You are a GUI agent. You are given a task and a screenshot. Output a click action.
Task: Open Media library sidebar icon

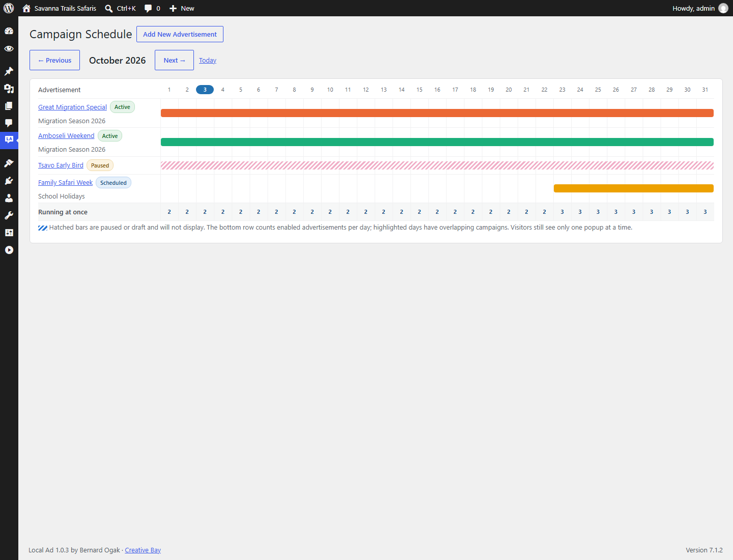pyautogui.click(x=9, y=89)
